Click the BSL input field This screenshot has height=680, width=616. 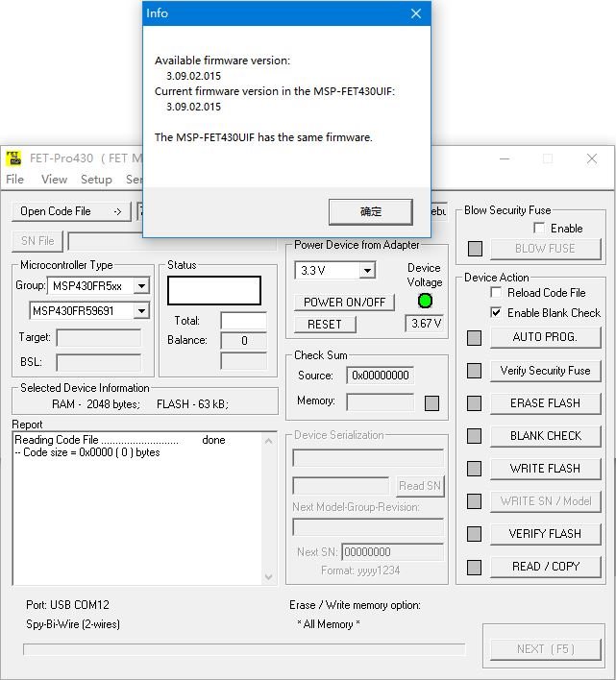coord(98,362)
